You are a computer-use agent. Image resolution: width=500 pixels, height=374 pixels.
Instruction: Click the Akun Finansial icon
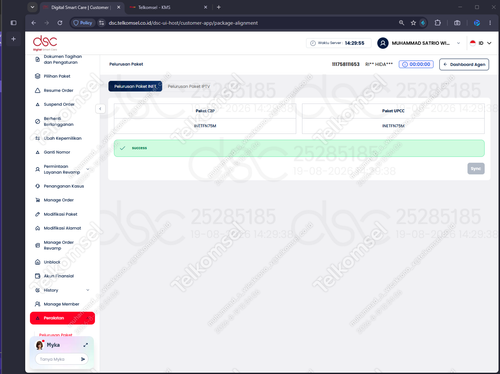(37, 276)
